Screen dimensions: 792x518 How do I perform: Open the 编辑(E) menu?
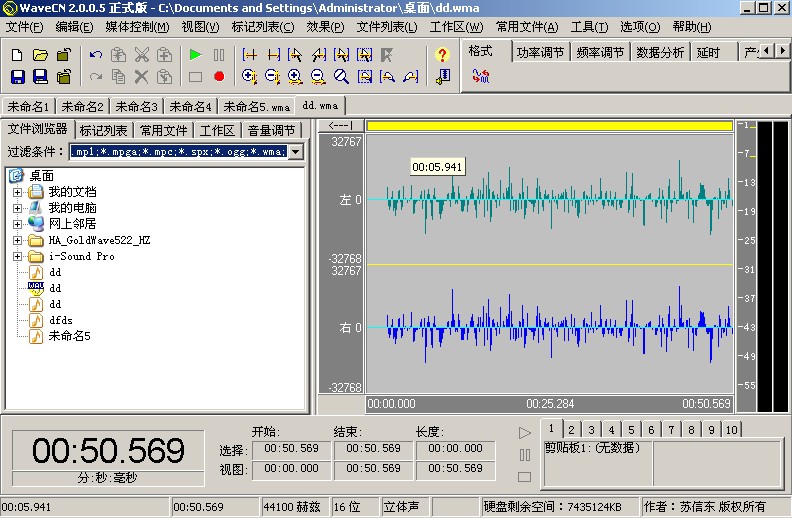pos(74,27)
